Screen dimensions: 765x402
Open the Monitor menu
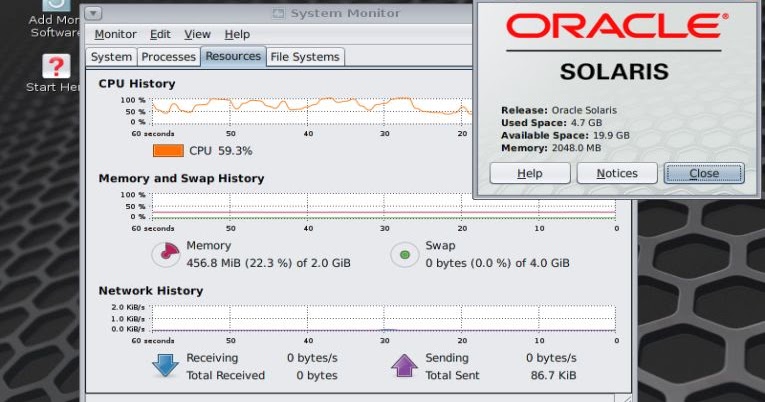[115, 34]
